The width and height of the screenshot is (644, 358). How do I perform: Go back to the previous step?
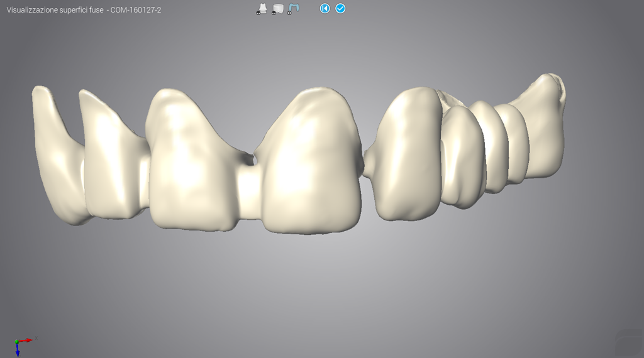(x=325, y=8)
